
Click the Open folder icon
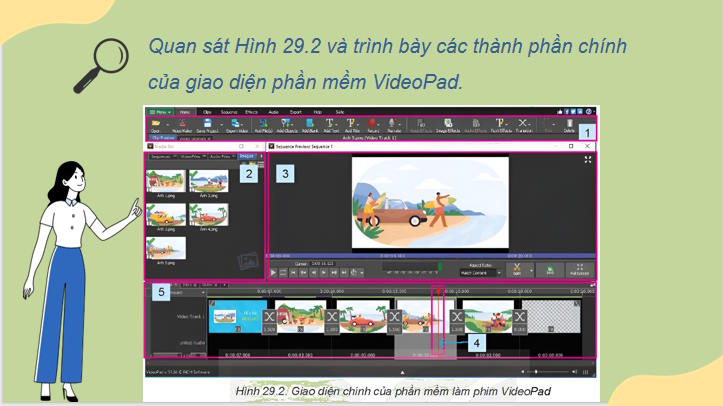coord(156,124)
